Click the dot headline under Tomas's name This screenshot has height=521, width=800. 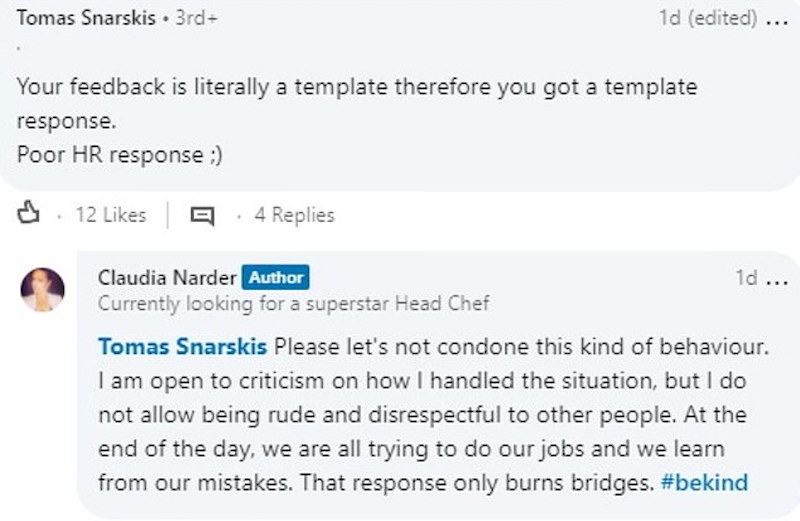[19, 48]
